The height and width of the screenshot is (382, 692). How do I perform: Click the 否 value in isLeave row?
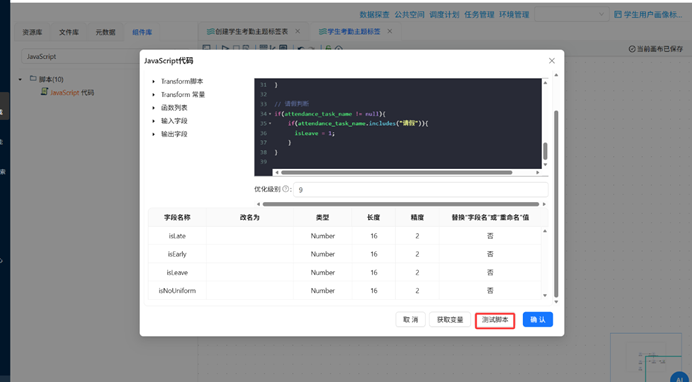point(490,273)
